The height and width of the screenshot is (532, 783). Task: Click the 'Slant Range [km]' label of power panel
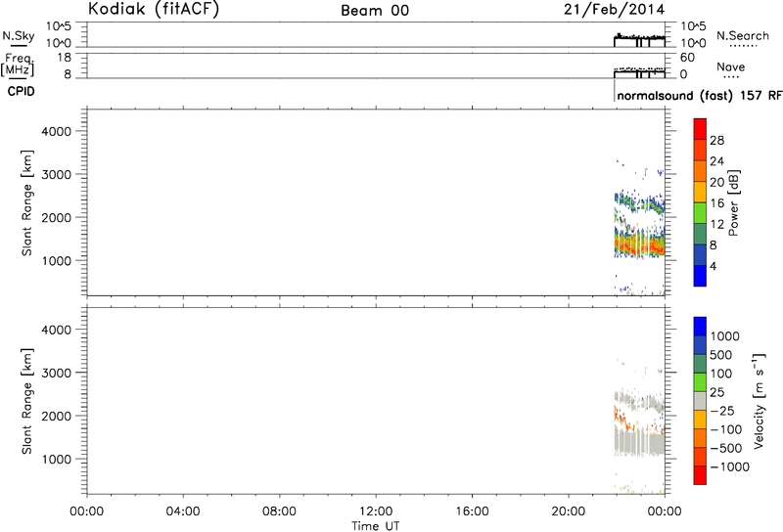pos(27,202)
